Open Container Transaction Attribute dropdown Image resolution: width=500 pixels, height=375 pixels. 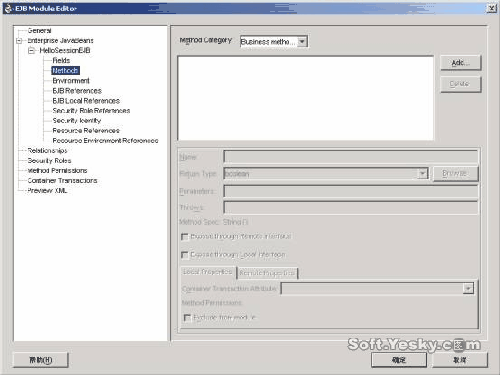[x=468, y=289]
